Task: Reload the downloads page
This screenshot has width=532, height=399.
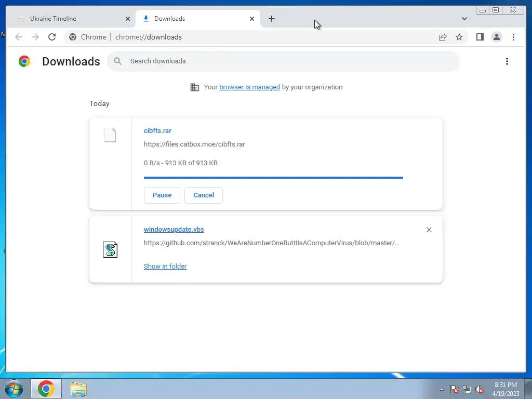Action: [x=52, y=37]
